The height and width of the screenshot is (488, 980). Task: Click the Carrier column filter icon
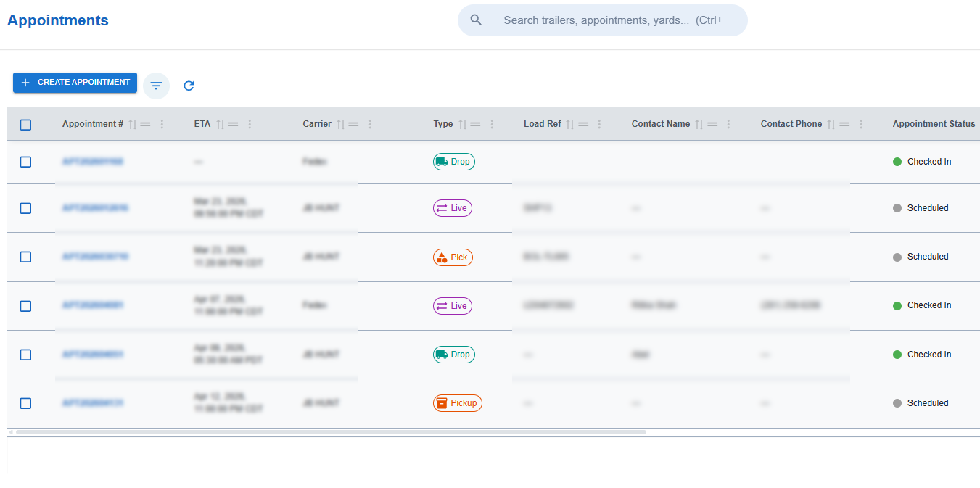pyautogui.click(x=354, y=125)
